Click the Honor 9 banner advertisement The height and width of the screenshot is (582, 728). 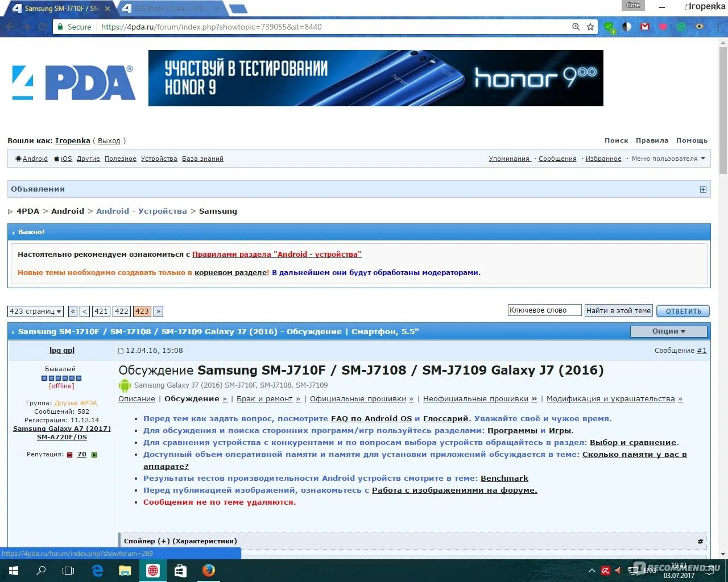click(376, 78)
